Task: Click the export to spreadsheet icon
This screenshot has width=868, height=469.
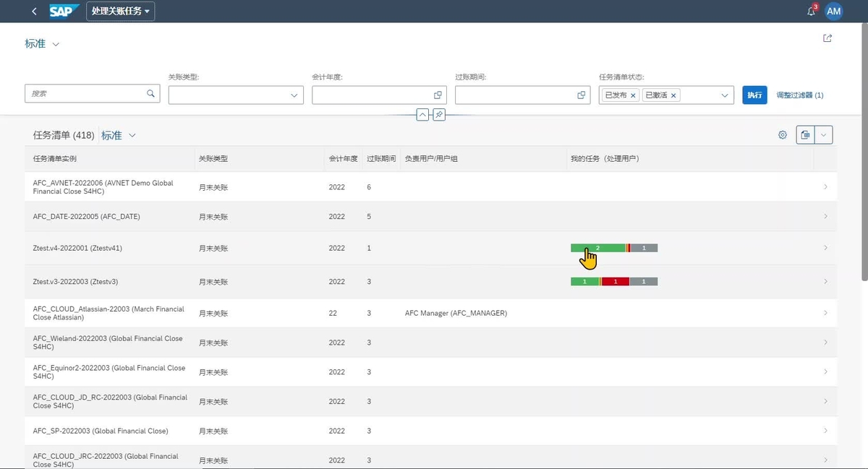Action: (806, 135)
